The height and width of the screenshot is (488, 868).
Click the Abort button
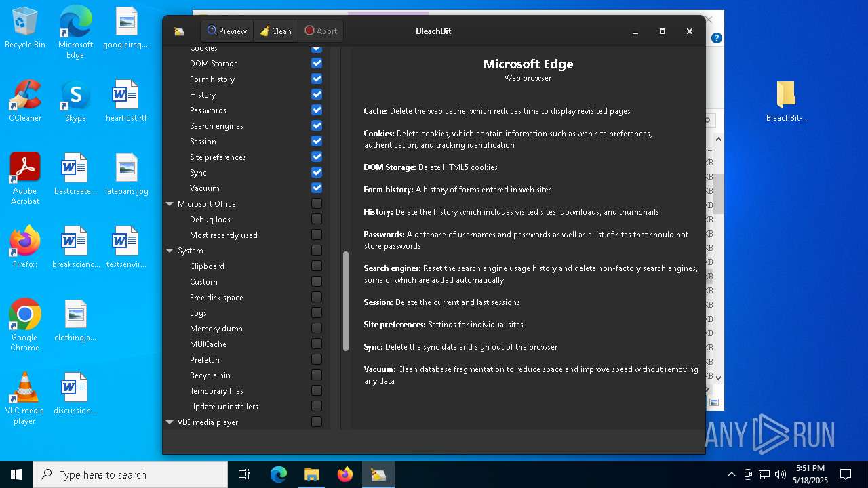(321, 31)
